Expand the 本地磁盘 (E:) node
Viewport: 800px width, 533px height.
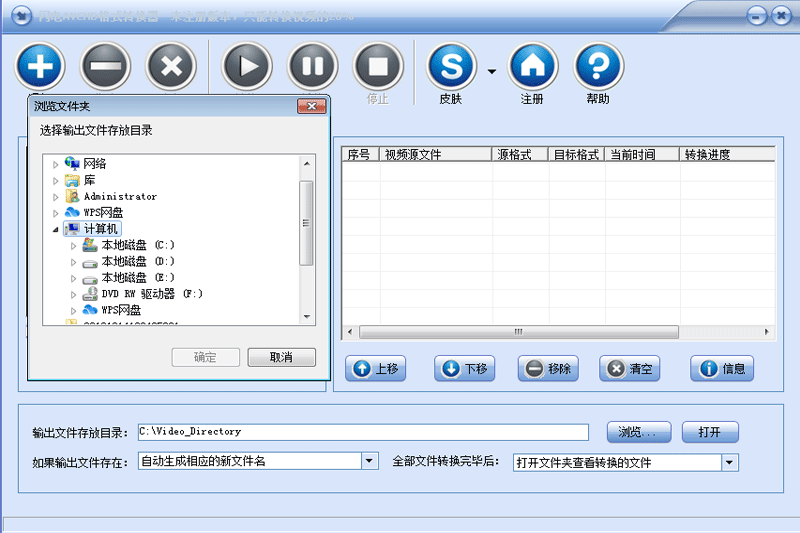(x=73, y=278)
